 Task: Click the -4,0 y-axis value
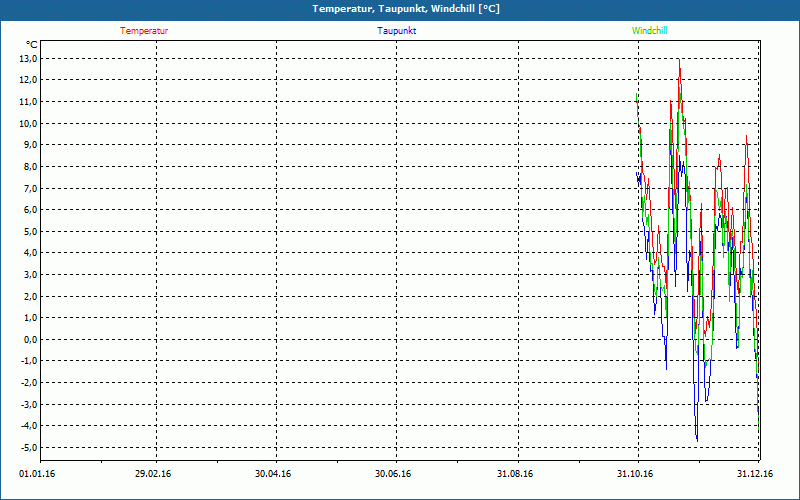coord(29,426)
